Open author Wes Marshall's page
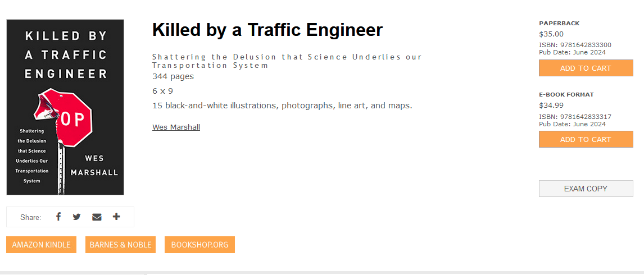Image resolution: width=644 pixels, height=275 pixels. coord(176,127)
